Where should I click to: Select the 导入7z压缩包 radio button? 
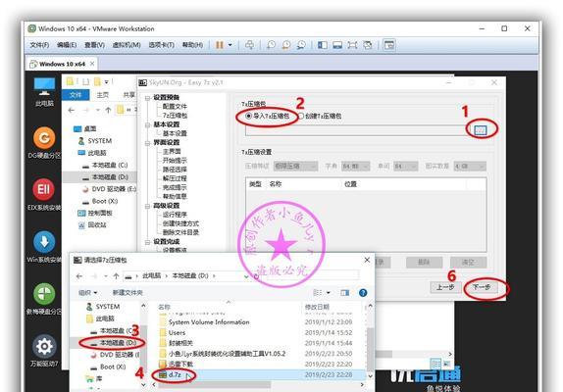(268, 116)
